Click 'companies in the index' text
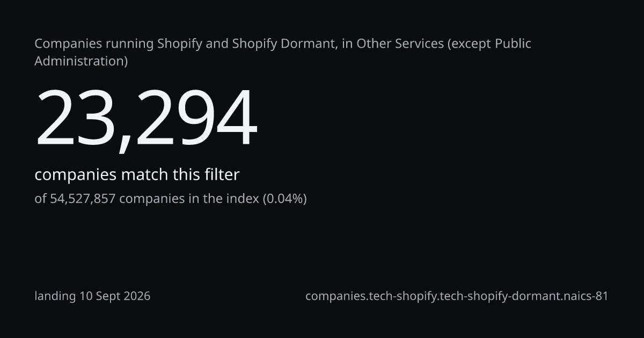 pos(189,199)
